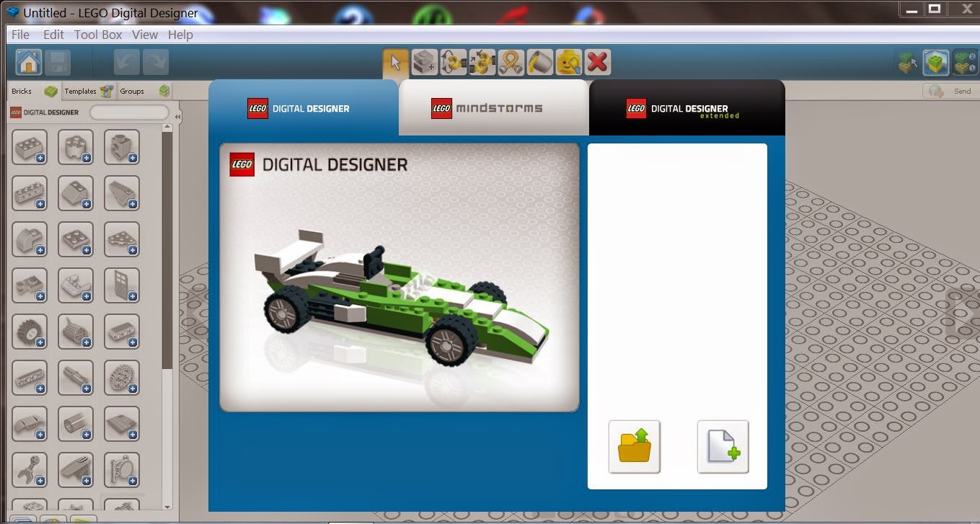
Task: Choose the Hide minifigure-head tool
Action: [x=569, y=63]
